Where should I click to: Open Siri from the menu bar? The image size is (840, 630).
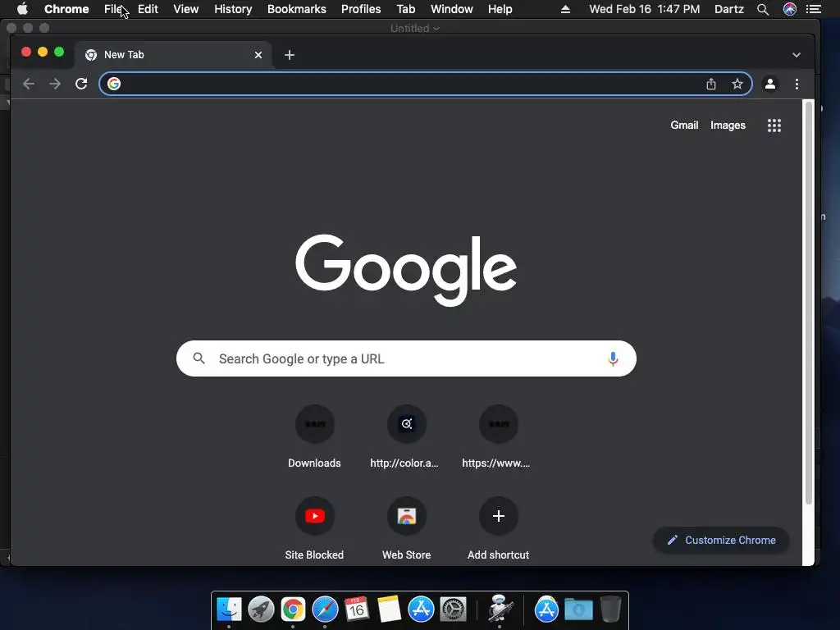point(790,9)
